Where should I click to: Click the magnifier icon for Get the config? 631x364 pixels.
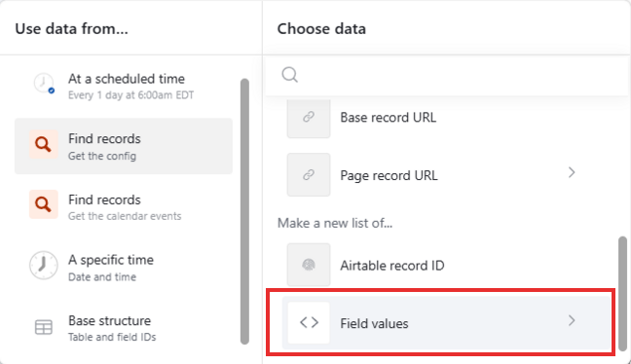tap(44, 144)
